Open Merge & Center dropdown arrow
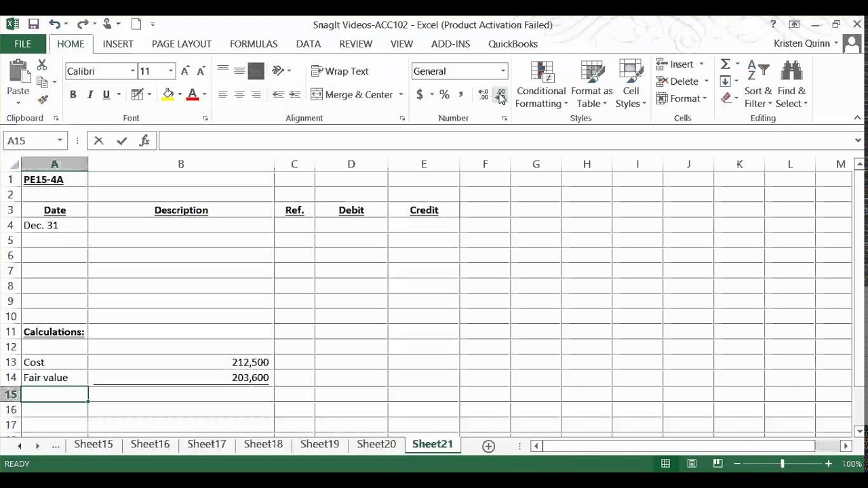This screenshot has height=488, width=868. [401, 94]
